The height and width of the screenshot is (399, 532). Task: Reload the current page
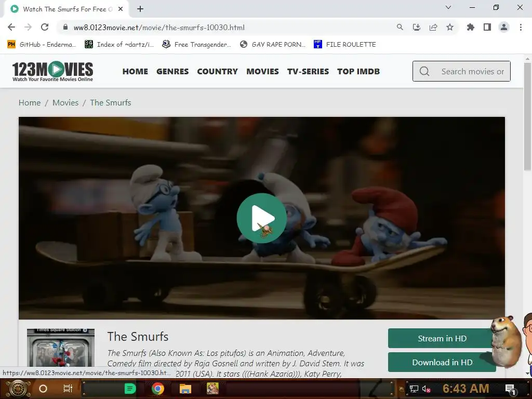point(45,27)
